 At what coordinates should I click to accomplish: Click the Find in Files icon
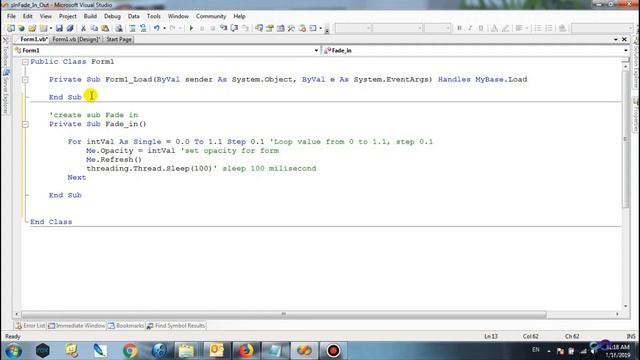(x=119, y=28)
